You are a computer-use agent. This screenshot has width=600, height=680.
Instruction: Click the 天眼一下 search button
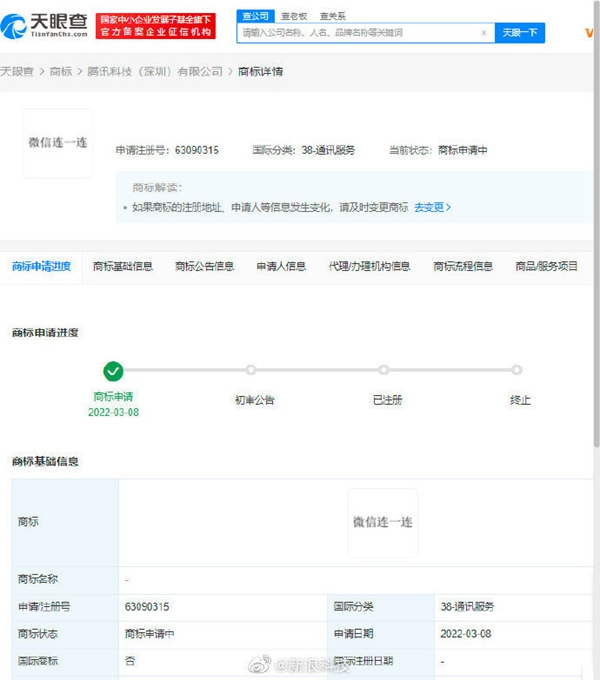pyautogui.click(x=519, y=33)
